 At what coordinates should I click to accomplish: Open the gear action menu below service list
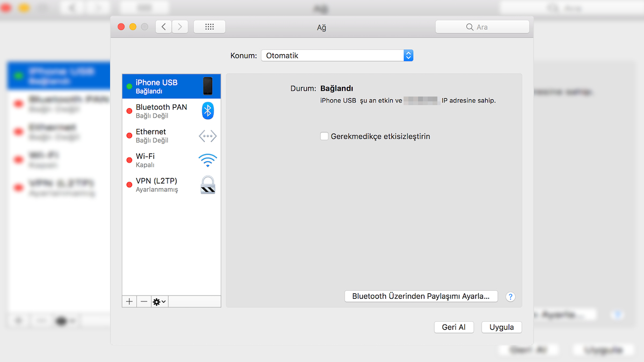pyautogui.click(x=159, y=301)
